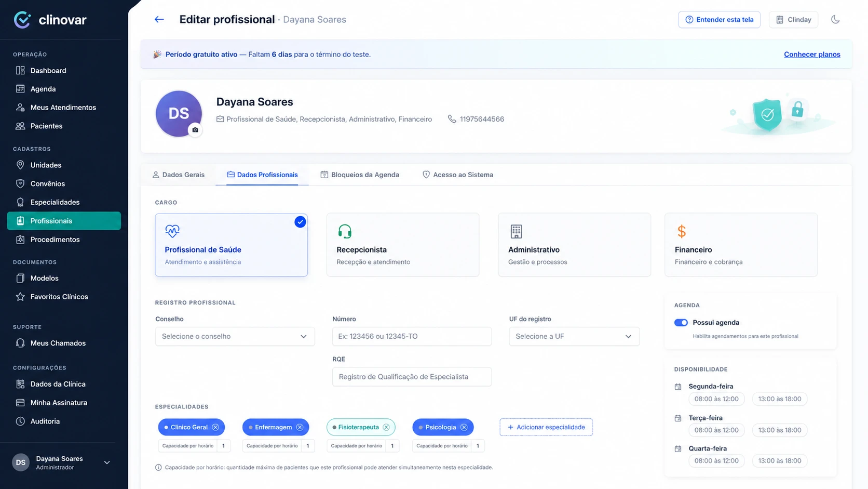Select the Profissional de Saúde cargo card
Image resolution: width=868 pixels, height=489 pixels.
pos(231,245)
